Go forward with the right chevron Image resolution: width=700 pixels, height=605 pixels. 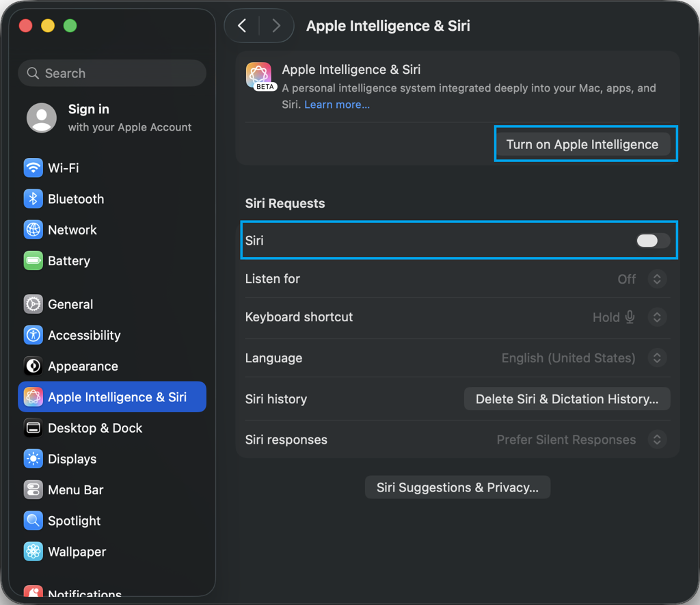276,26
